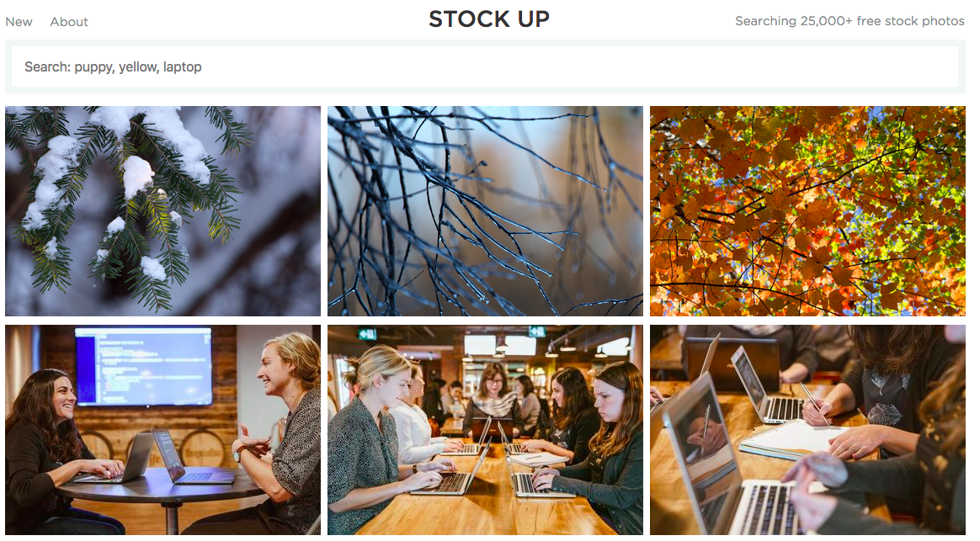The image size is (980, 541).
Task: Click the STOCK UP logo title
Action: (489, 19)
